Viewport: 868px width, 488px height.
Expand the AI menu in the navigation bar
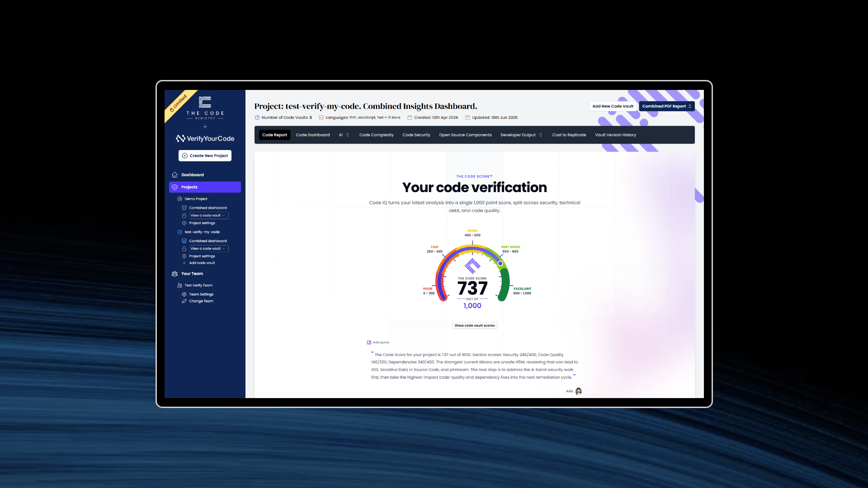344,135
